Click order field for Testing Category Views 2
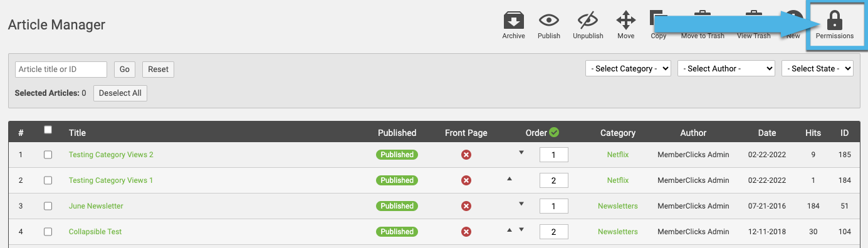The width and height of the screenshot is (868, 248). [x=553, y=155]
